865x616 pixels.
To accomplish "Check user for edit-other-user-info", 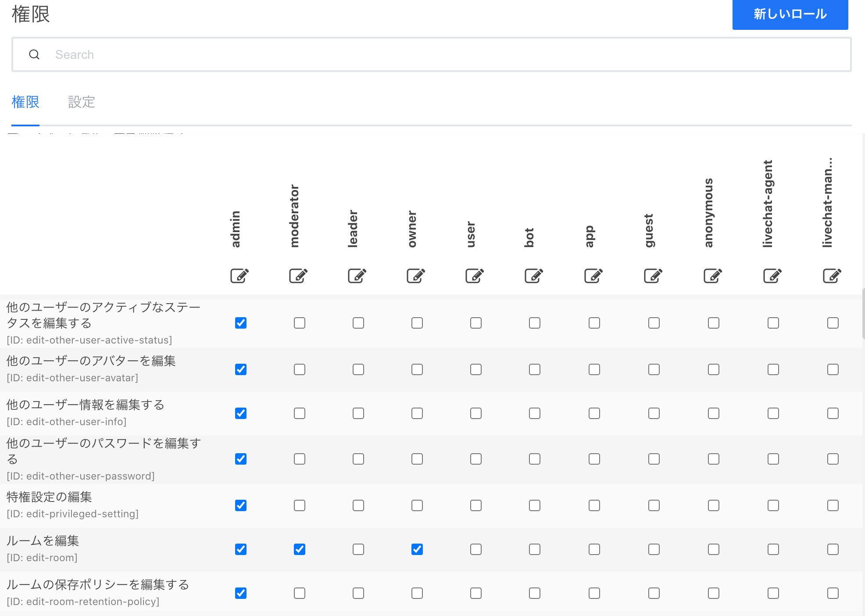I will pyautogui.click(x=476, y=413).
